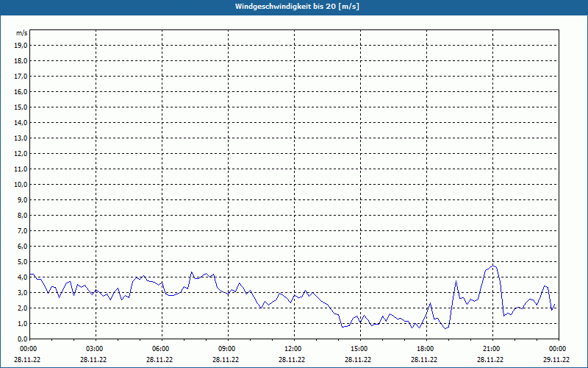Select the '18,0' y-axis label

click(21, 61)
